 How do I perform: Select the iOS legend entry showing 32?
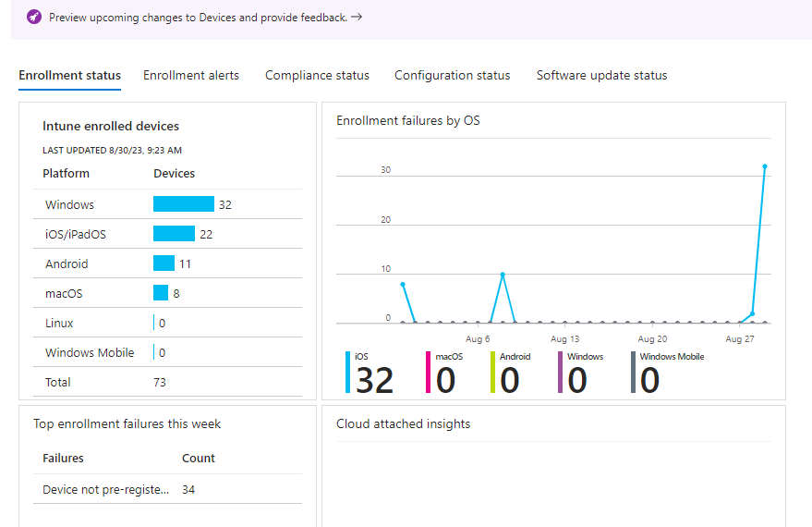[x=370, y=373]
